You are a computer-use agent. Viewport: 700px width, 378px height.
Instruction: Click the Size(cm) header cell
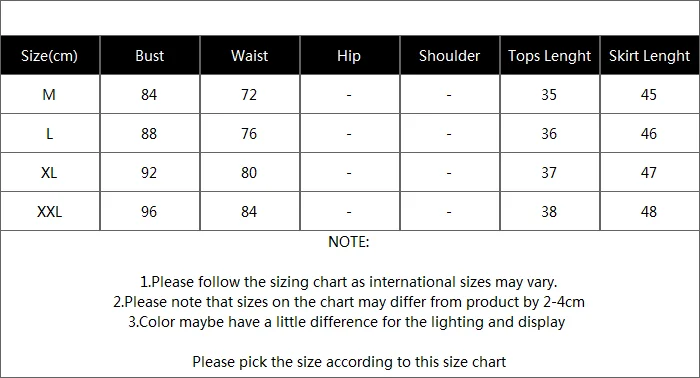[50, 56]
